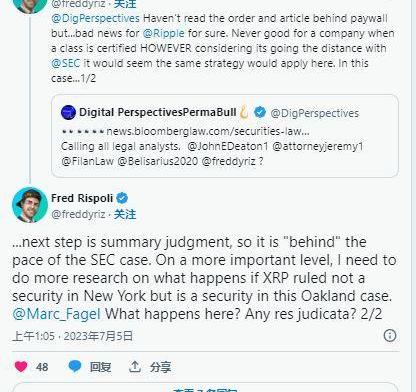Click the share upload arrow icon

[135, 367]
